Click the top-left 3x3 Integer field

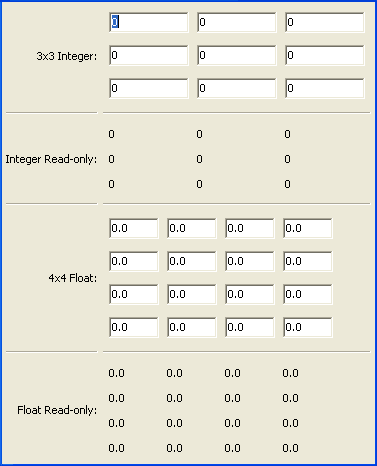click(x=149, y=22)
